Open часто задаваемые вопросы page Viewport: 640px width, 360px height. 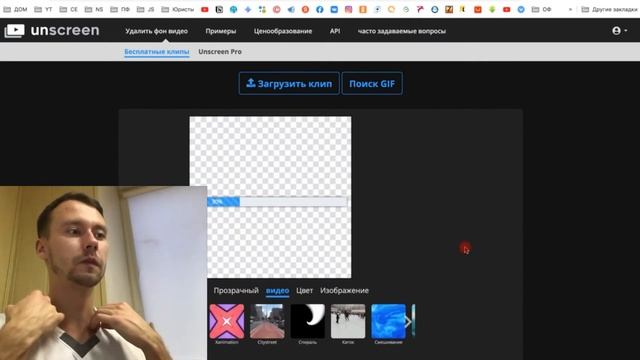[402, 31]
